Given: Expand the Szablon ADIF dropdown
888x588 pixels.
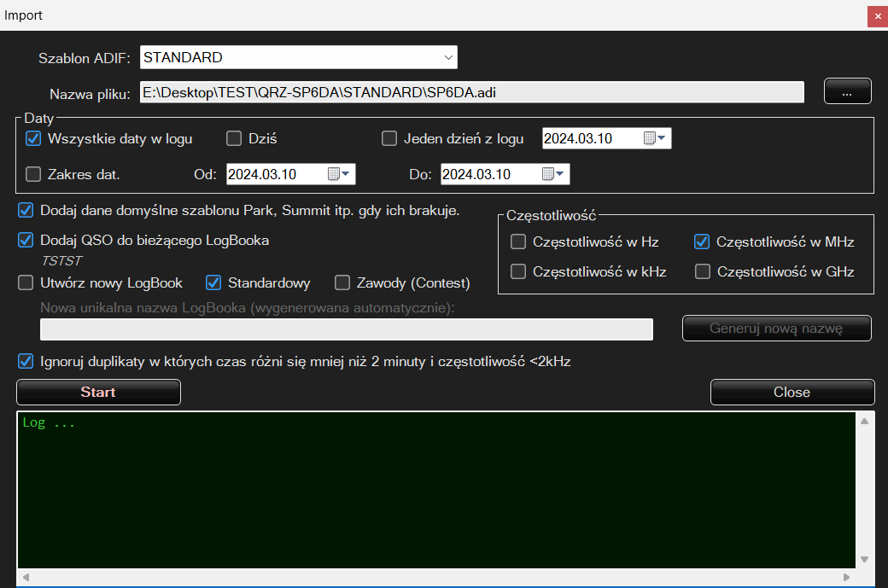Looking at the screenshot, I should (448, 58).
